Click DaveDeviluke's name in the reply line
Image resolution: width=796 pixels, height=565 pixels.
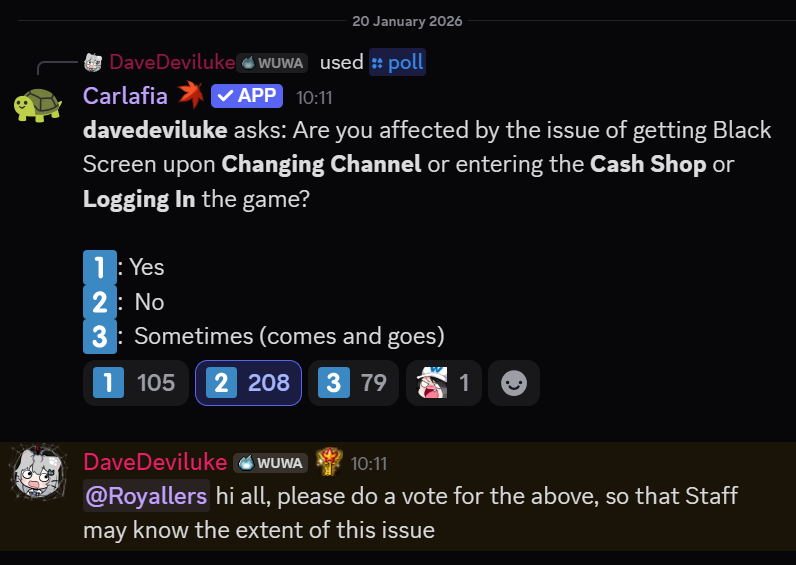[x=172, y=62]
